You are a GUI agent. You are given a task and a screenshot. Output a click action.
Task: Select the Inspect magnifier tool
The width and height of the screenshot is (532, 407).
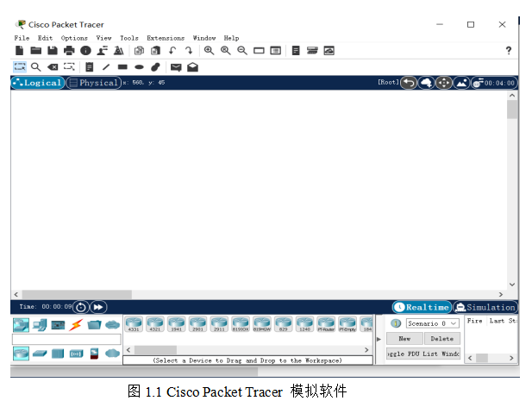pyautogui.click(x=35, y=67)
